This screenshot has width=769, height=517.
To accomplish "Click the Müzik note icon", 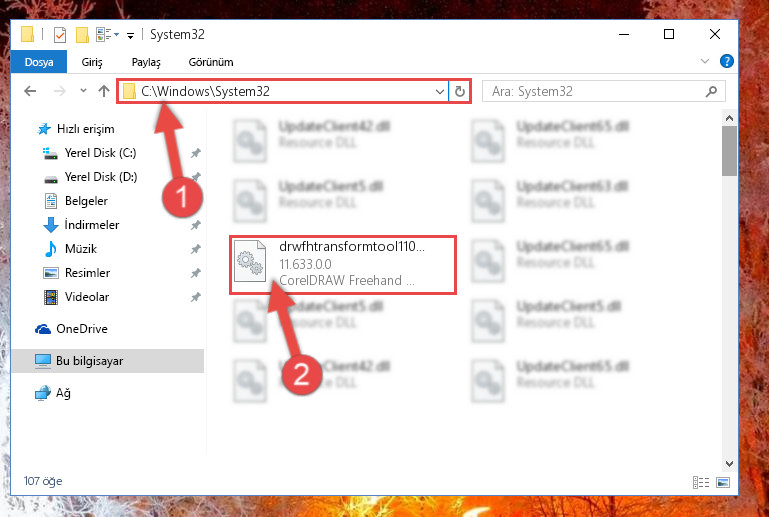I will (x=50, y=249).
